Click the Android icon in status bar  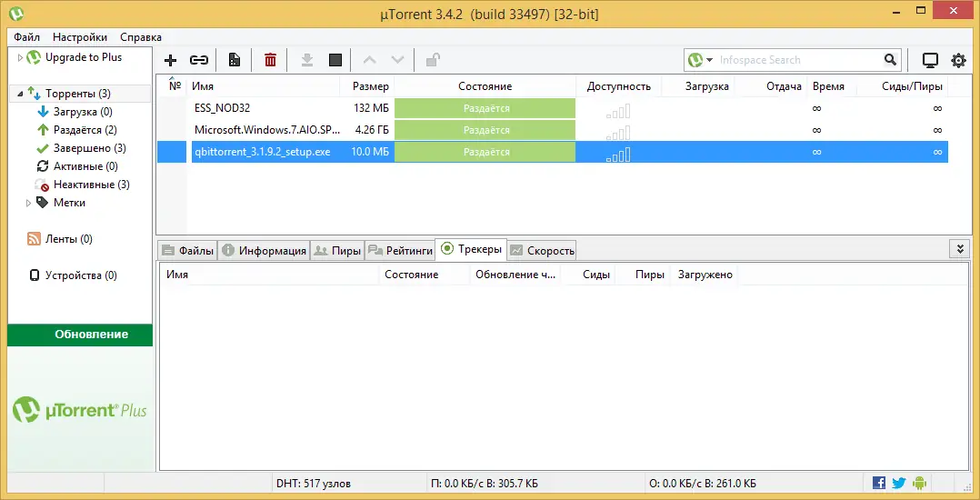919,483
